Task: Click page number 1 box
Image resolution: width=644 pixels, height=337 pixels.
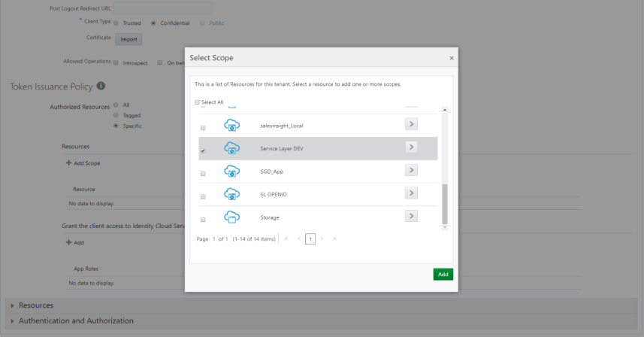Action: (x=310, y=238)
